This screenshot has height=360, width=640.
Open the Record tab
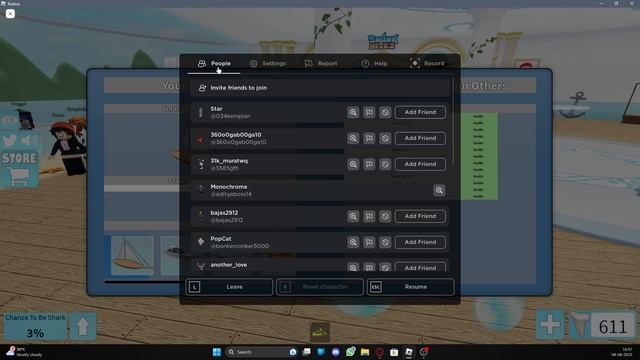[x=427, y=64]
